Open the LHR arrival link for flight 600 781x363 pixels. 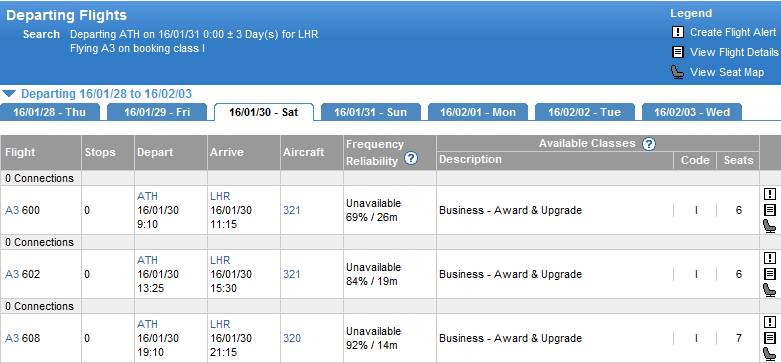click(x=220, y=196)
